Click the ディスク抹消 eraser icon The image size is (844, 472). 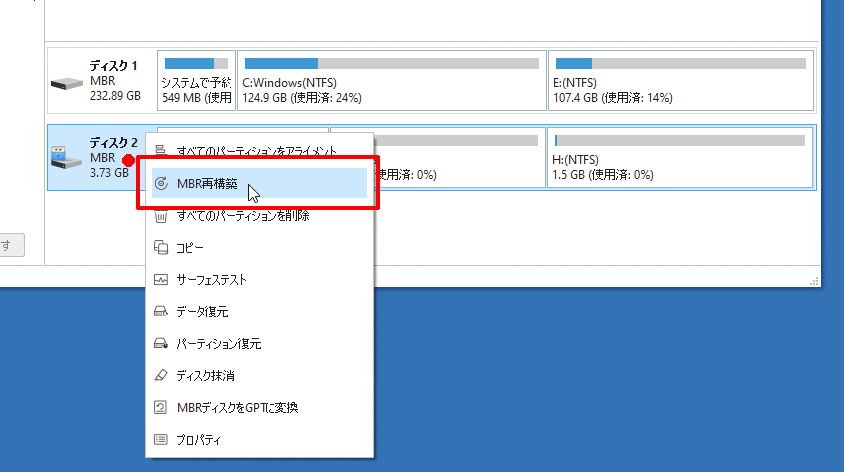point(161,375)
